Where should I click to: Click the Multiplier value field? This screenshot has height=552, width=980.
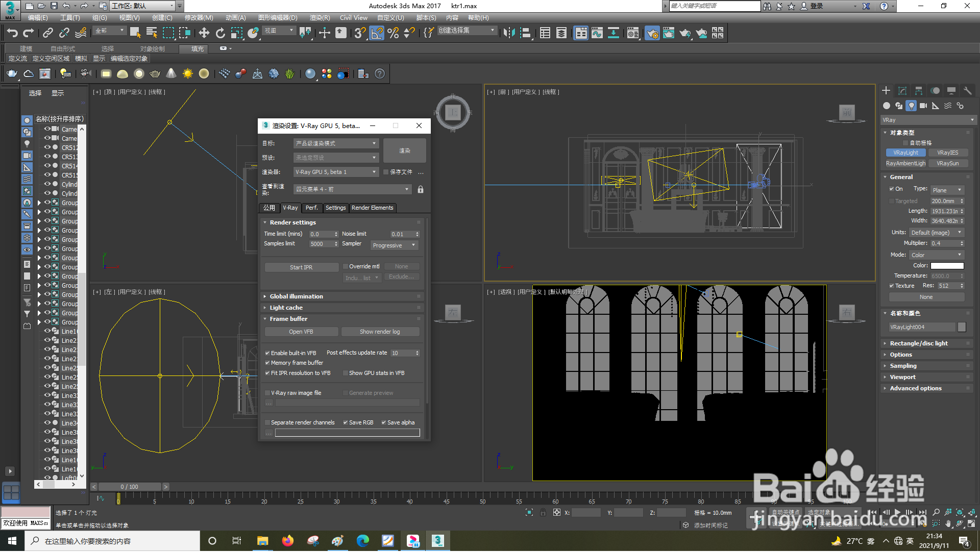tap(944, 243)
